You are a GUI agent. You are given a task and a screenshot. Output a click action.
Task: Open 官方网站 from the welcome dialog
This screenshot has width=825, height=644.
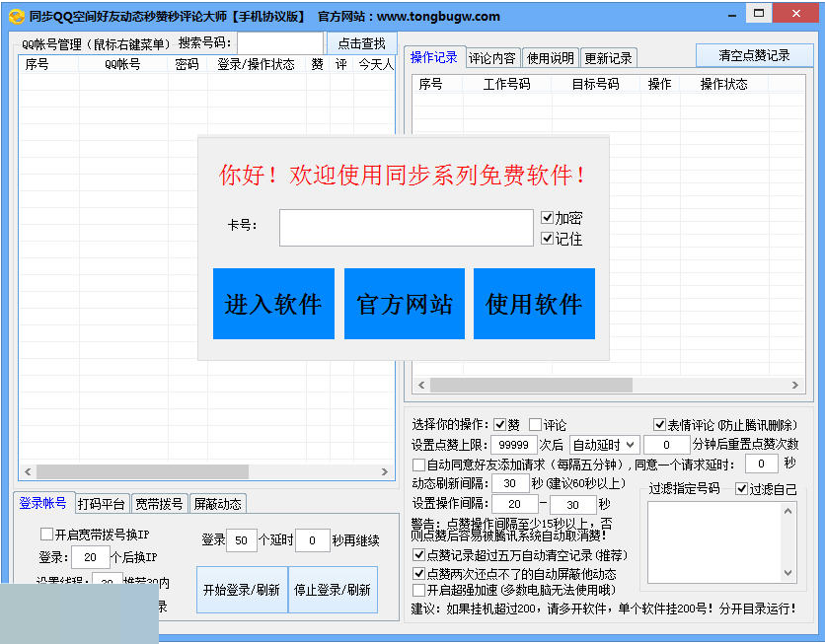coord(404,304)
